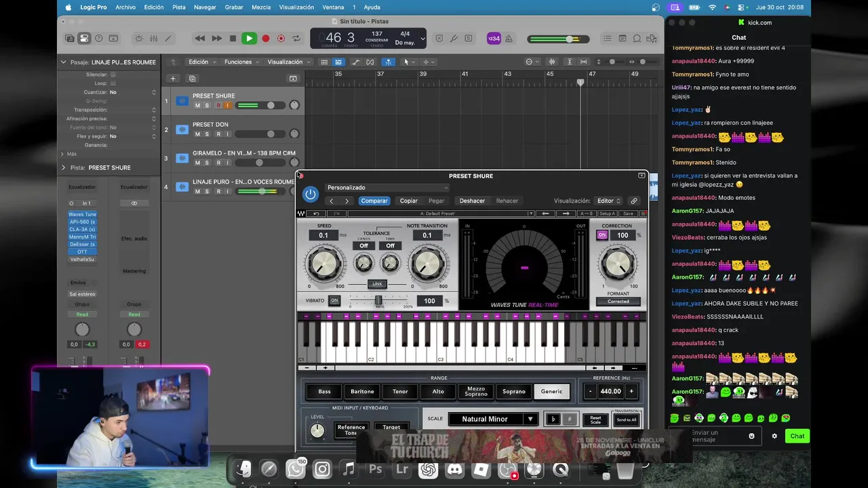
Task: Mute the LINAJE PURO track
Action: [x=197, y=191]
